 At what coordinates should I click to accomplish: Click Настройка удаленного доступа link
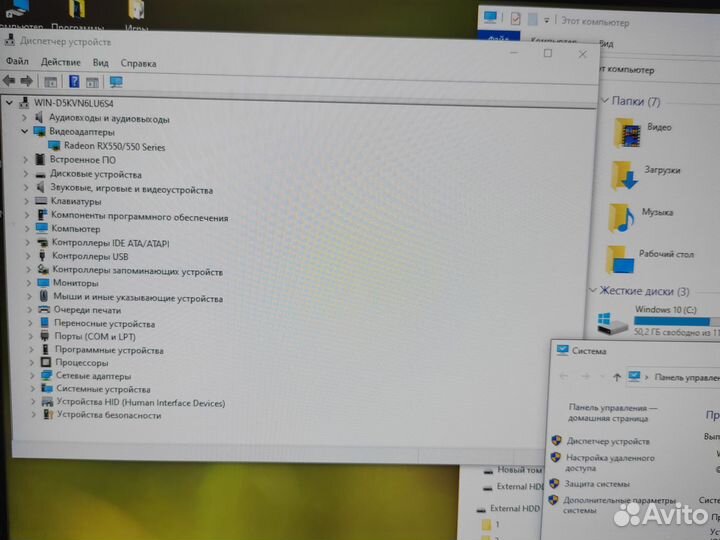610,462
